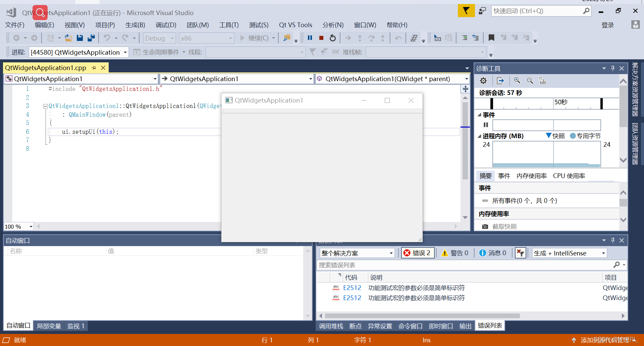Click the 搜索错误列表 search field
The height and width of the screenshot is (346, 644).
pyautogui.click(x=472, y=265)
